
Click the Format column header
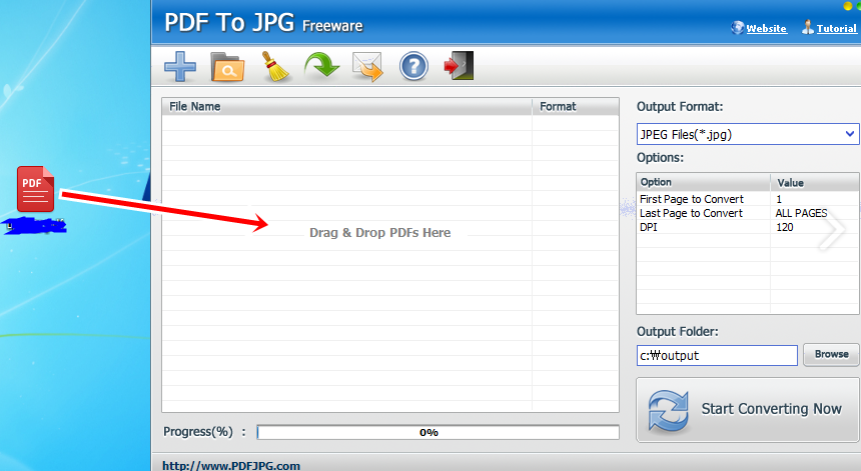coord(575,106)
